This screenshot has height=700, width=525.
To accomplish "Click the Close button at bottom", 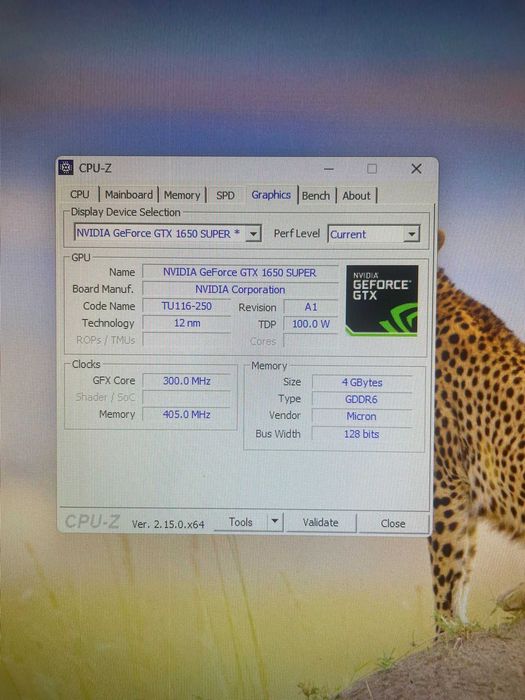I will [393, 523].
